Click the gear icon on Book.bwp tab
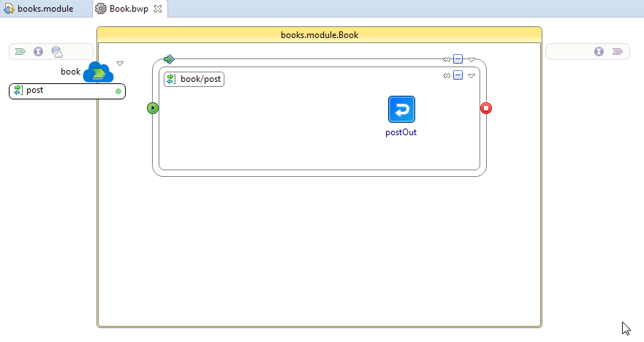 point(101,8)
